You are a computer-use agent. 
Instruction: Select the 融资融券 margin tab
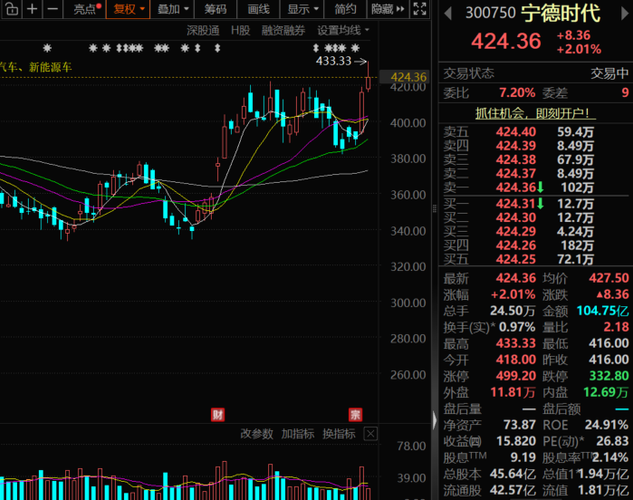pos(283,30)
